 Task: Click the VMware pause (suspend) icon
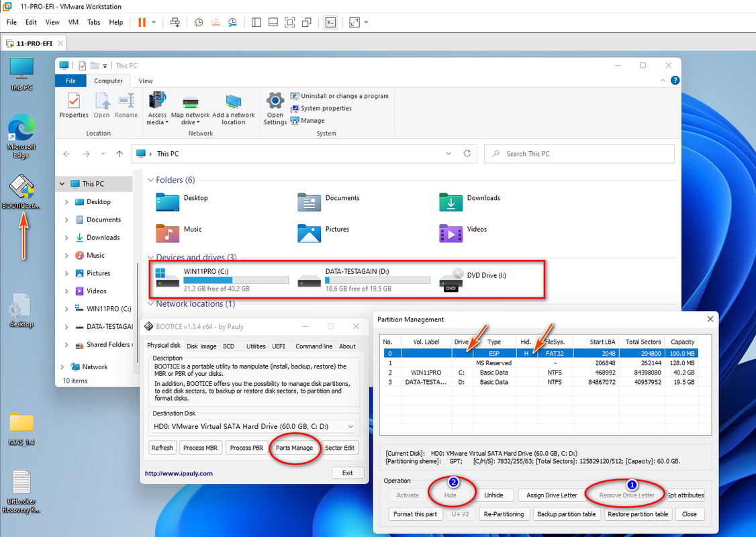142,22
